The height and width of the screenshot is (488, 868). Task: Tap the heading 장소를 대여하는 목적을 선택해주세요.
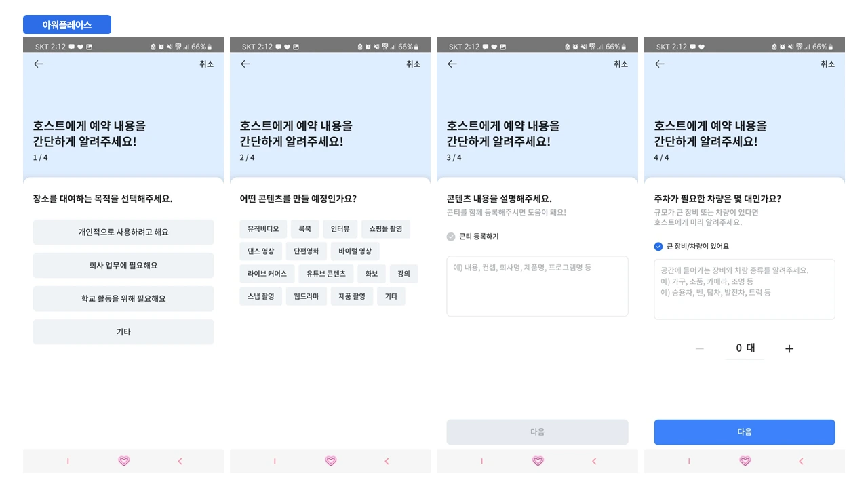point(103,199)
